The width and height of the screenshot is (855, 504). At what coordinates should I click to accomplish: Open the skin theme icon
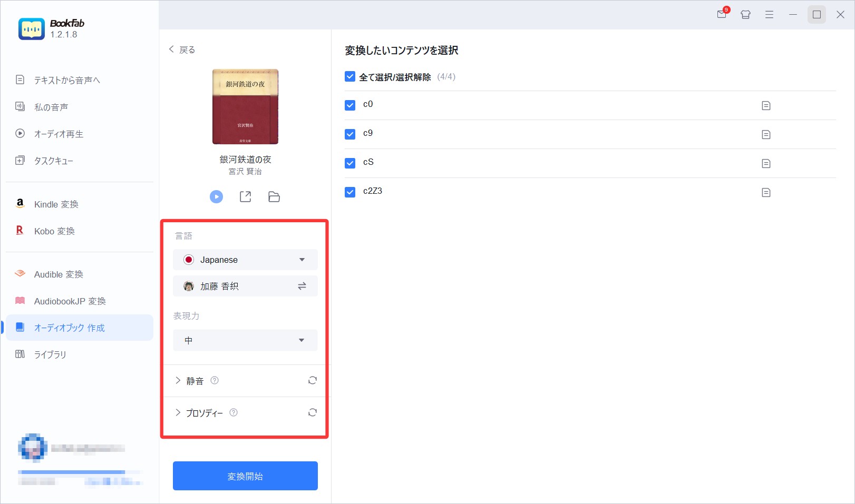click(745, 15)
